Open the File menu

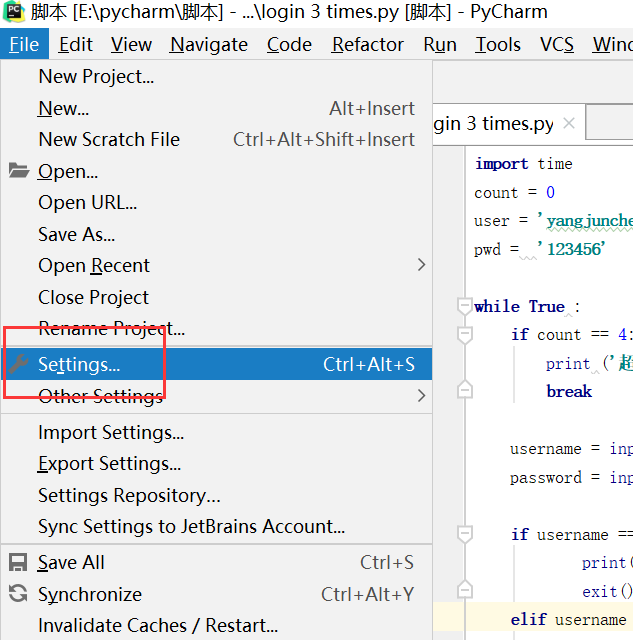[x=24, y=44]
